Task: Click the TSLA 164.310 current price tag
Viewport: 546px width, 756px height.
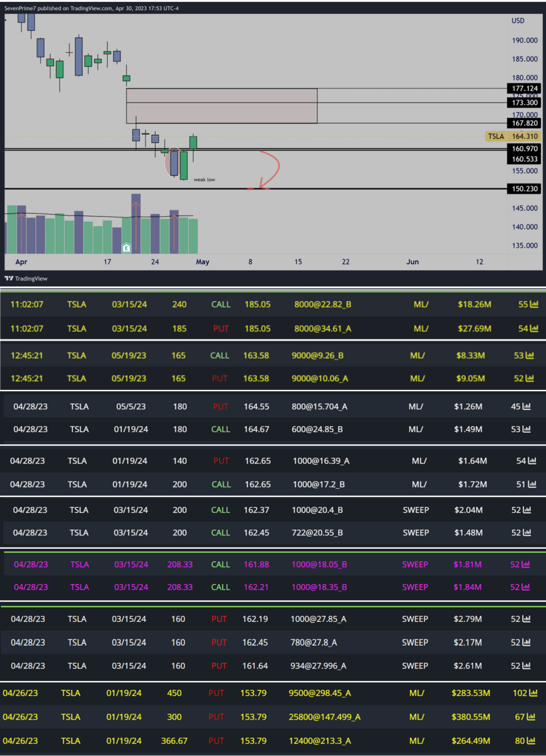Action: point(513,136)
